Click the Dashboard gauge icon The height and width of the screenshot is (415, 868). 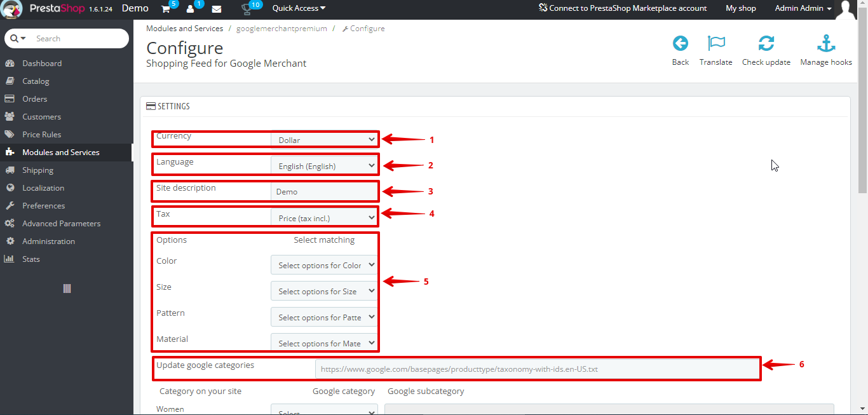[x=10, y=64]
